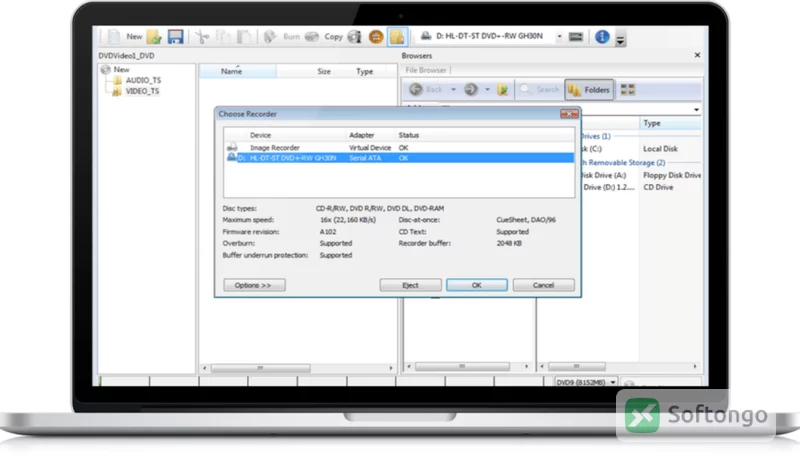Click the Cancel button
The width and height of the screenshot is (800, 456).
(543, 285)
